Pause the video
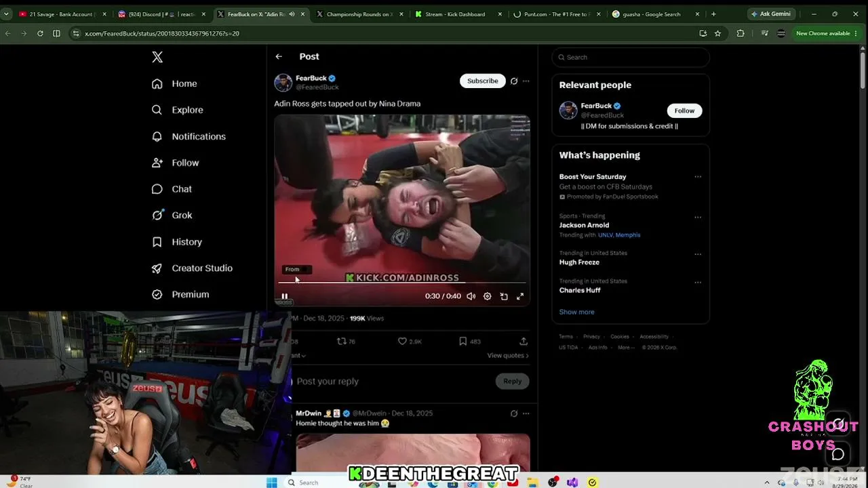This screenshot has width=868, height=488. click(285, 296)
